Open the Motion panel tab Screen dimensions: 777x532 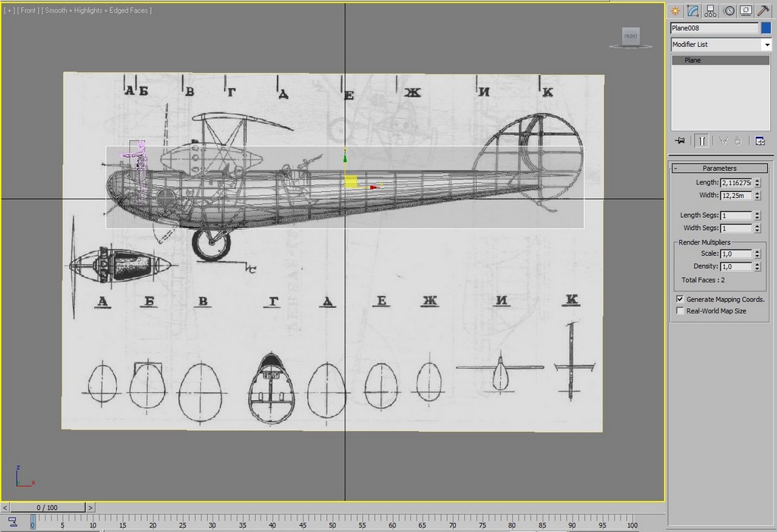[x=729, y=11]
